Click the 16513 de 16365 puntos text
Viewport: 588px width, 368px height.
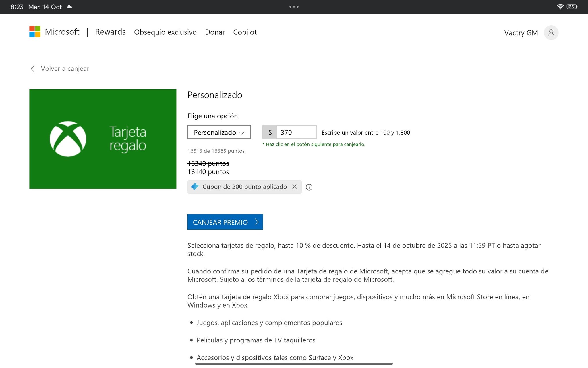(216, 151)
